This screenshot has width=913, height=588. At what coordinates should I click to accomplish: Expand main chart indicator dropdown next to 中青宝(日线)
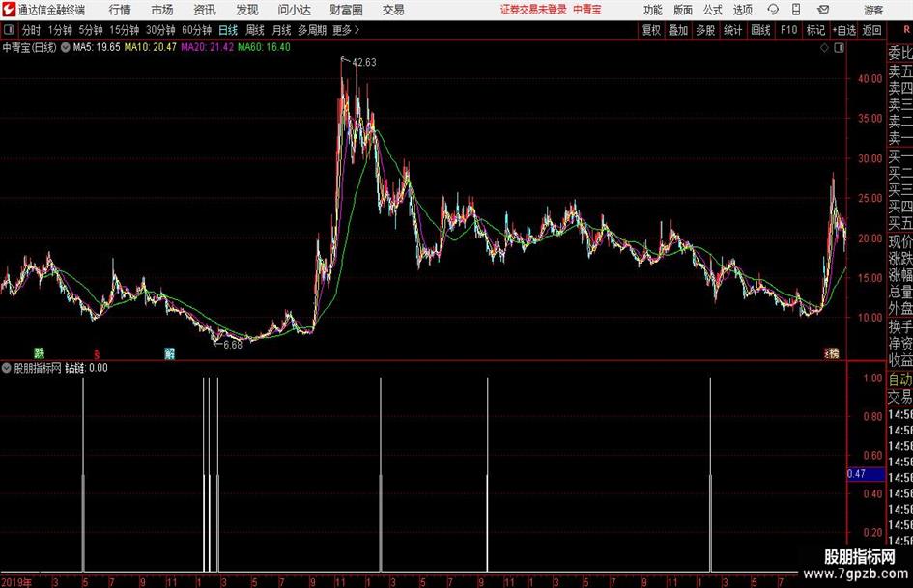click(x=66, y=47)
